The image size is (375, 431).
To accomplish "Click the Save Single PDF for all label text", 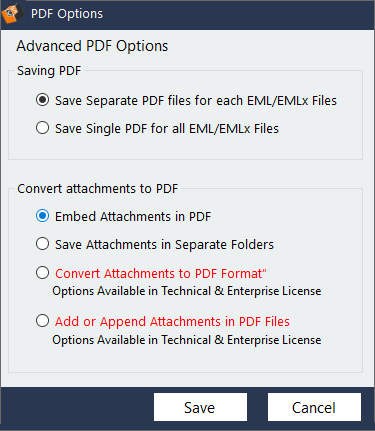I will tap(167, 129).
